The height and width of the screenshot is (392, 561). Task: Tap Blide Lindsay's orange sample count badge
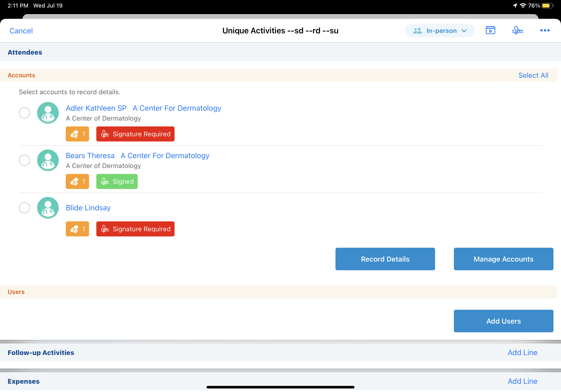(77, 229)
